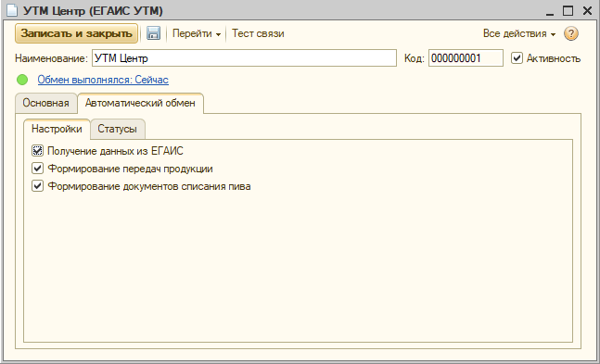
Task: Open help via the question mark icon
Action: pyautogui.click(x=571, y=33)
